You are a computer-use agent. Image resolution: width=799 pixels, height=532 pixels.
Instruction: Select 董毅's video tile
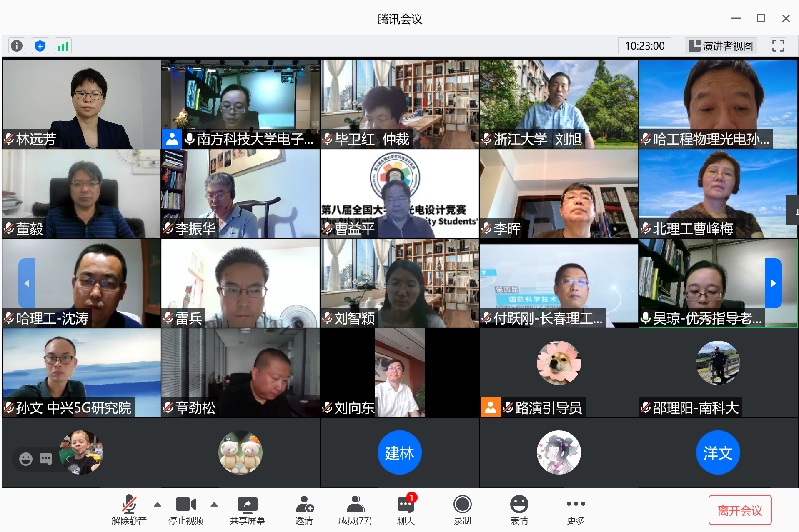point(81,194)
